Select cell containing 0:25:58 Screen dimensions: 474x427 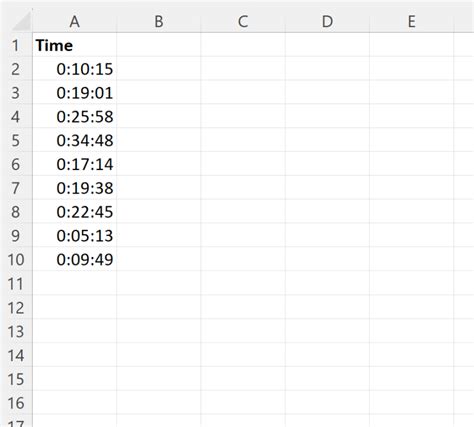click(75, 116)
